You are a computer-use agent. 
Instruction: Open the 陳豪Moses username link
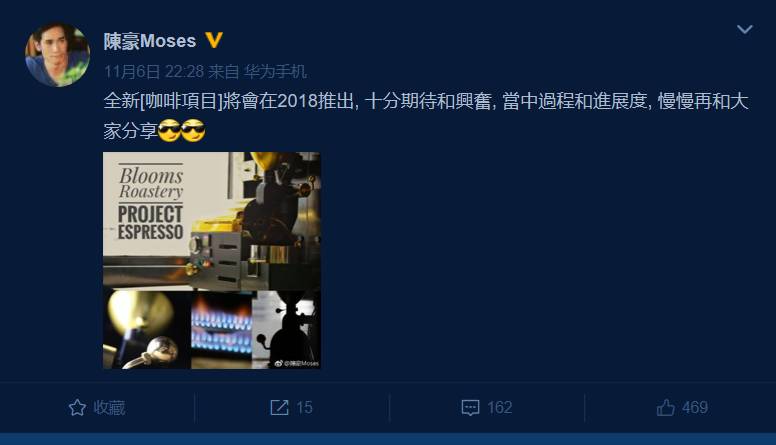(150, 41)
